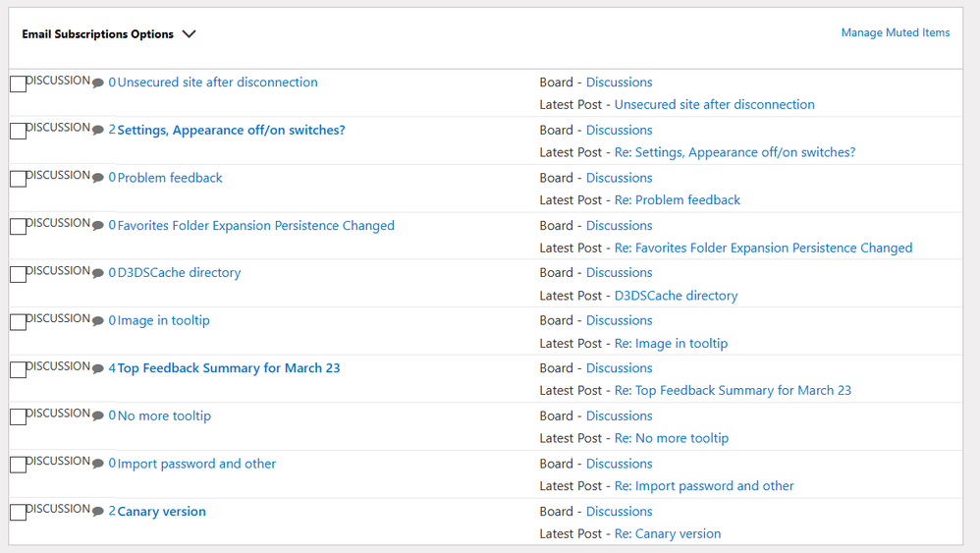Expand the Email Subscriptions Options chevron
This screenshot has height=553, width=980.
(x=189, y=33)
